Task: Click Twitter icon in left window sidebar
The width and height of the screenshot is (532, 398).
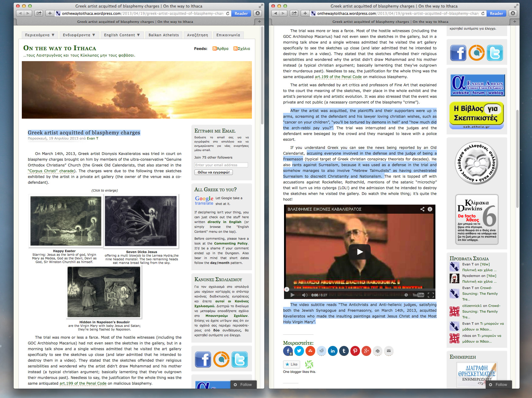Action: pyautogui.click(x=240, y=359)
